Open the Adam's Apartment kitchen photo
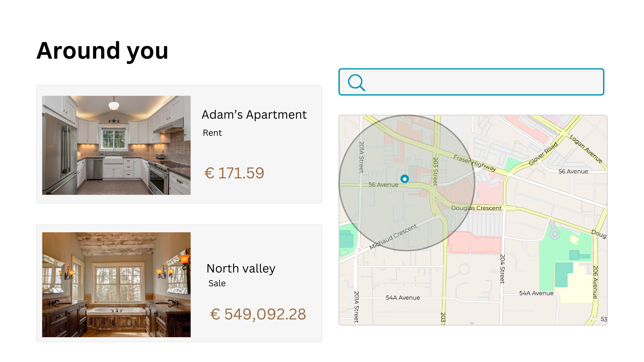Viewport: 644px width, 362px height. point(116,145)
